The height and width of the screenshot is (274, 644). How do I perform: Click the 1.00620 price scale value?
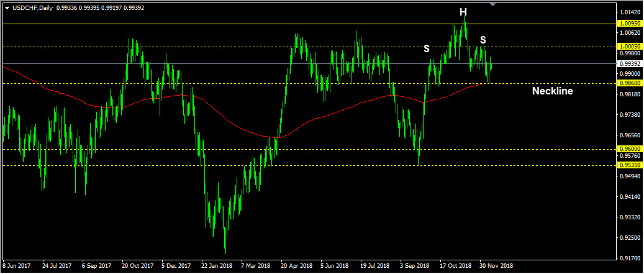631,32
